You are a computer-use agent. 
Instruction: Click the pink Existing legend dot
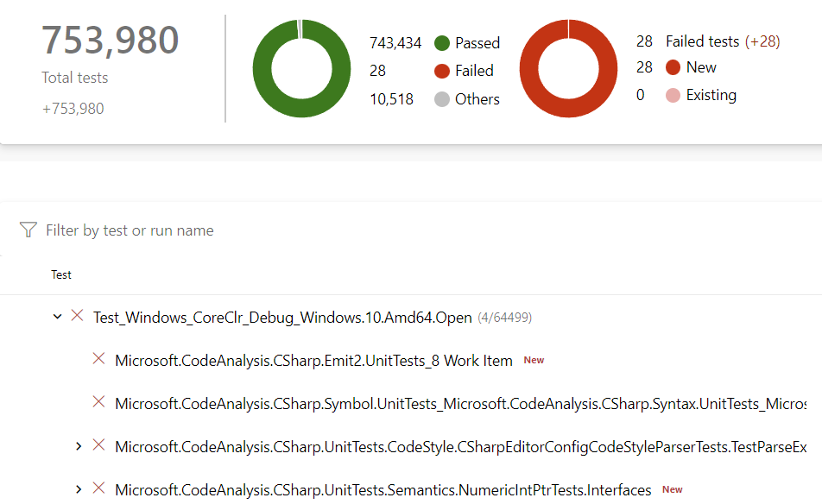click(x=673, y=95)
